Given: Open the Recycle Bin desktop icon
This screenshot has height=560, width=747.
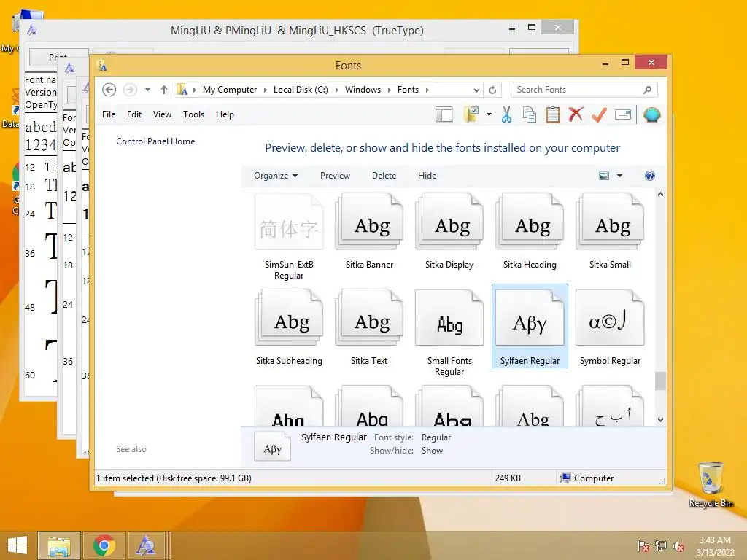Looking at the screenshot, I should point(711,484).
